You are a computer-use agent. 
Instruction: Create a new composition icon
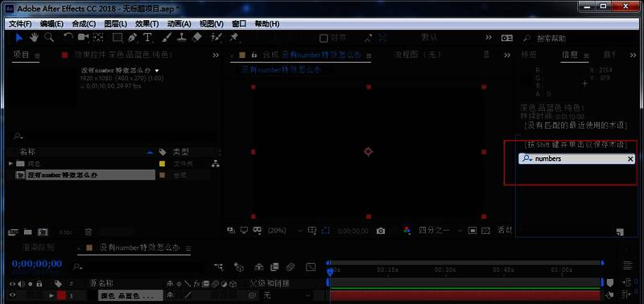pos(43,232)
